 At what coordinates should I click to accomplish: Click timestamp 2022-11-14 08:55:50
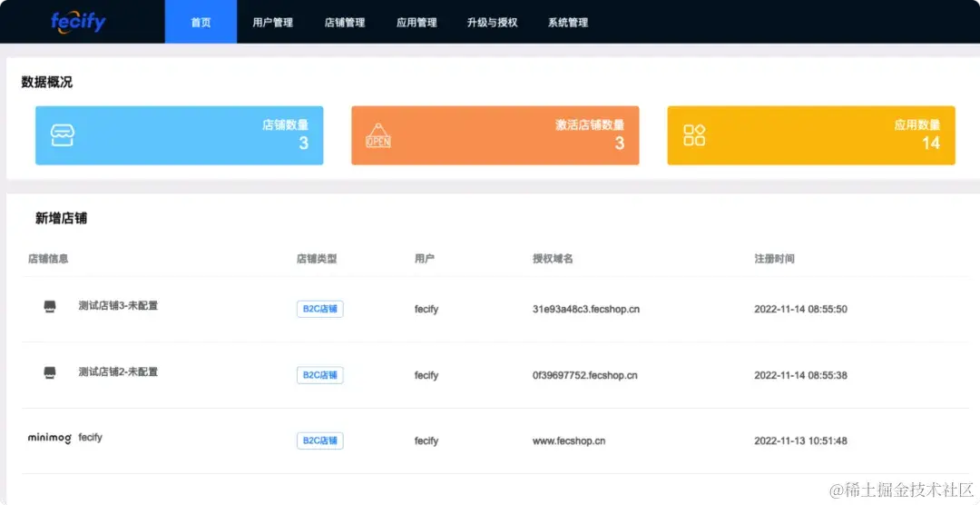pyautogui.click(x=800, y=309)
